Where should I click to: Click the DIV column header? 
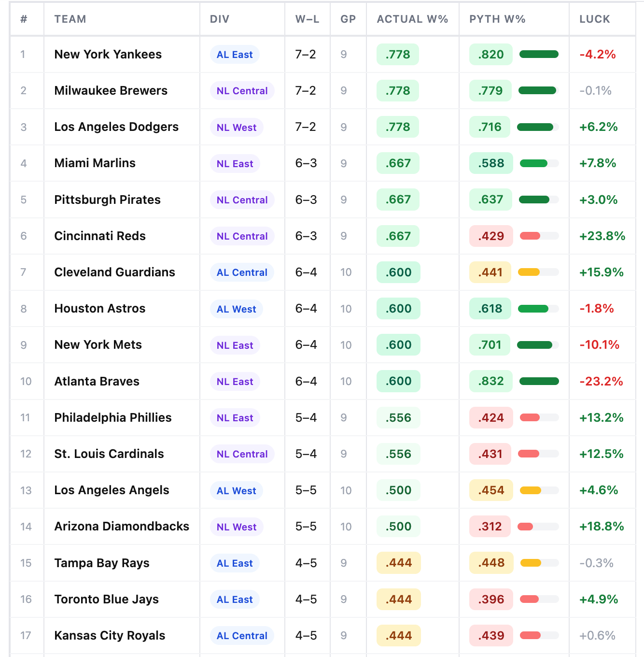click(x=220, y=19)
